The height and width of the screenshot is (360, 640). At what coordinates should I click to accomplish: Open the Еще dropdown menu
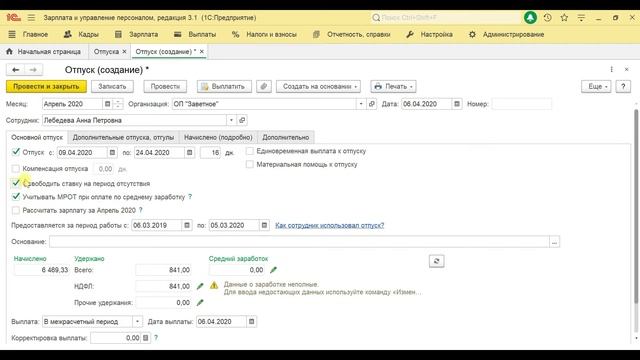[596, 87]
